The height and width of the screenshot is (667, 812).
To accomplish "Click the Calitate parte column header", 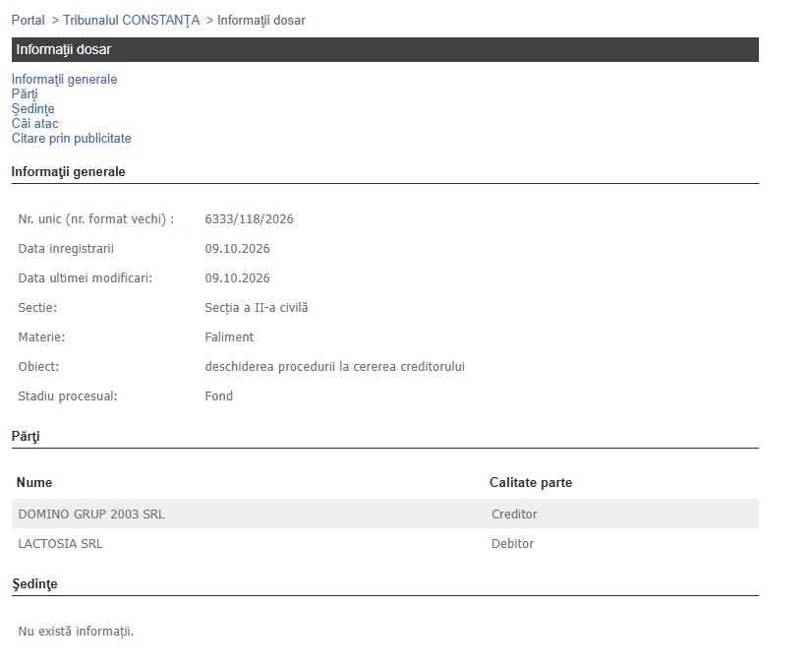I will point(531,482).
